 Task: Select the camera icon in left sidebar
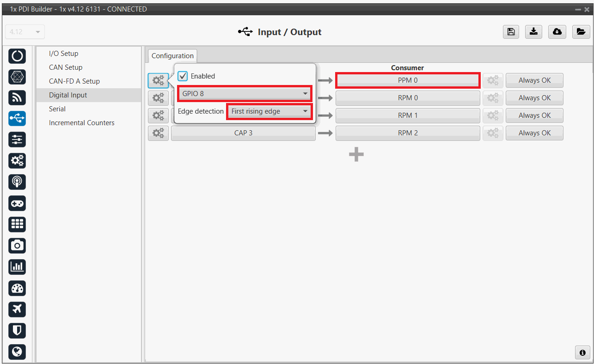click(x=17, y=245)
